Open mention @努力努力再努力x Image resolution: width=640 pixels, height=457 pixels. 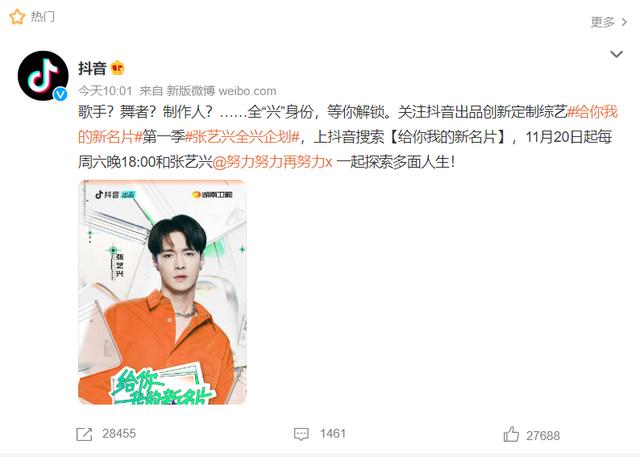pos(273,162)
